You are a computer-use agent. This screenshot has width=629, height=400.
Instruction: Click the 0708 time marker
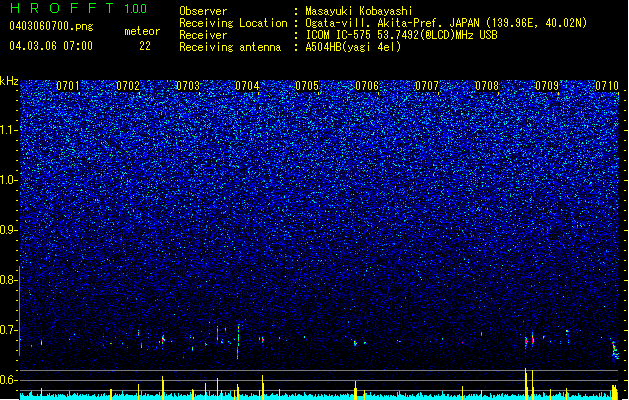pos(487,86)
